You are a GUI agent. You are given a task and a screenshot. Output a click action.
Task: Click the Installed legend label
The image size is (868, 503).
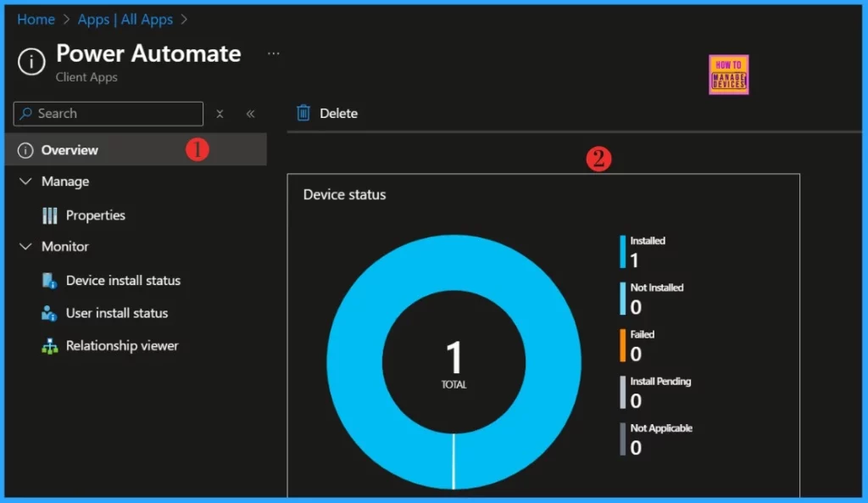click(648, 241)
